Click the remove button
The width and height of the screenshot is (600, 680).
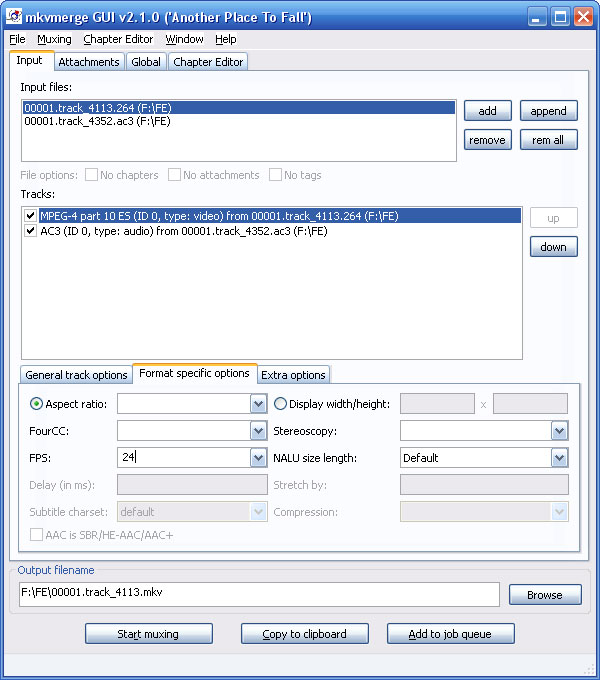488,140
